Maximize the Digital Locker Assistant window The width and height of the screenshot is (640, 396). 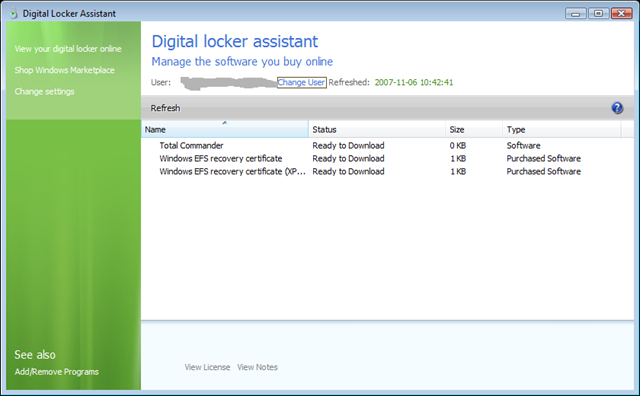coord(598,13)
